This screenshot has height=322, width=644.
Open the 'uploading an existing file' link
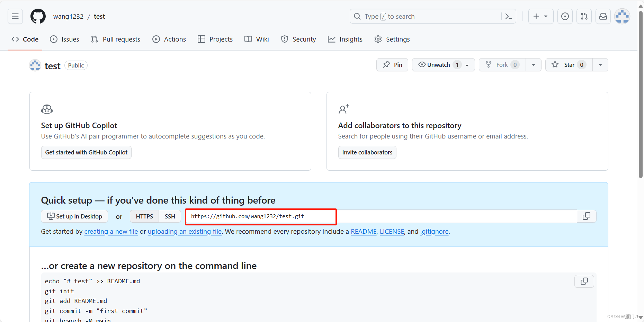[185, 232]
